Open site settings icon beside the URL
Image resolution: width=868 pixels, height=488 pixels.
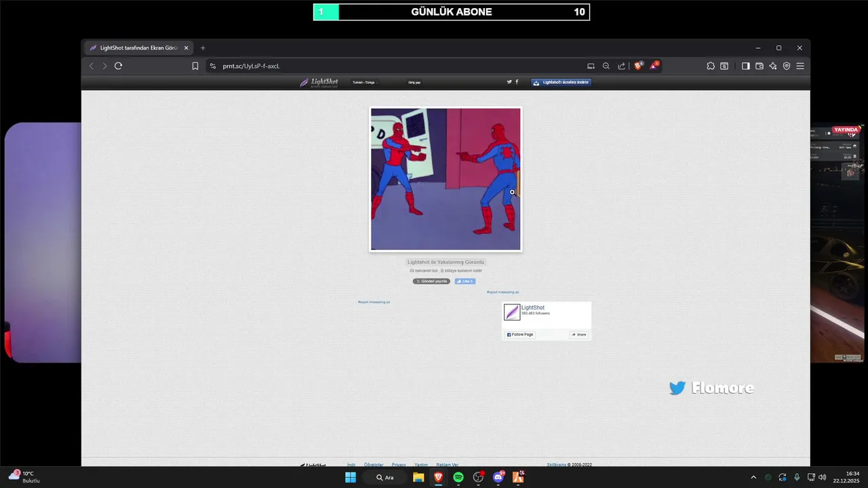tap(212, 66)
